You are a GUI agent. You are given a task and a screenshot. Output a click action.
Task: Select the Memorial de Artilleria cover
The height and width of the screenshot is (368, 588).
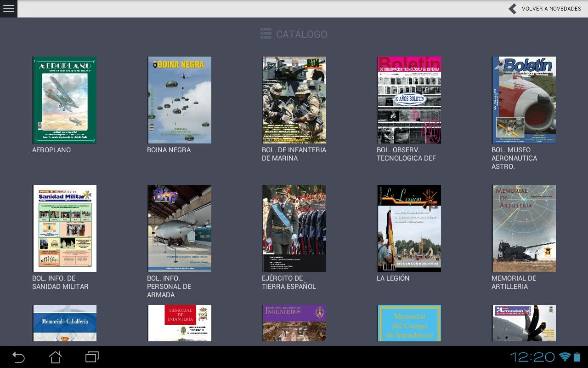[x=524, y=228]
